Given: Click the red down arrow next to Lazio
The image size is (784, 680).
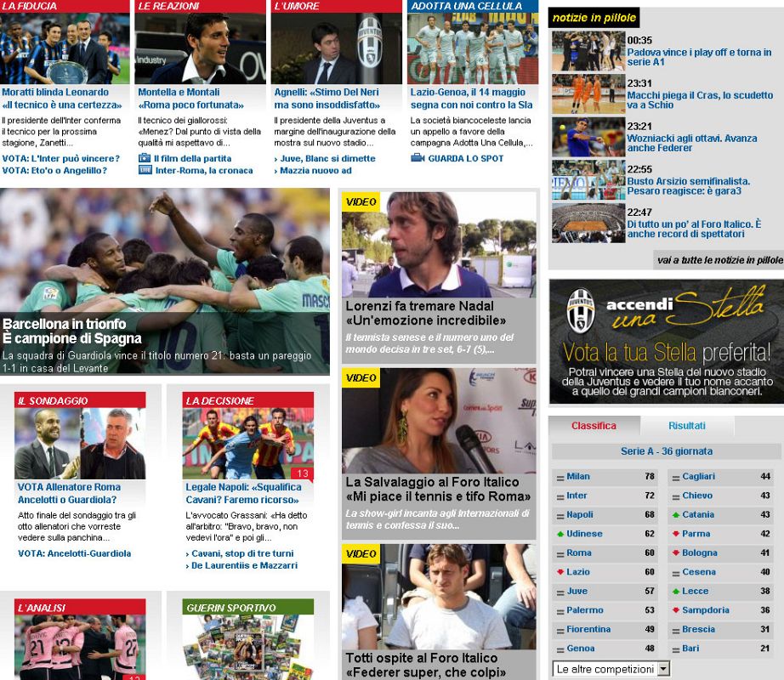Looking at the screenshot, I should (560, 572).
